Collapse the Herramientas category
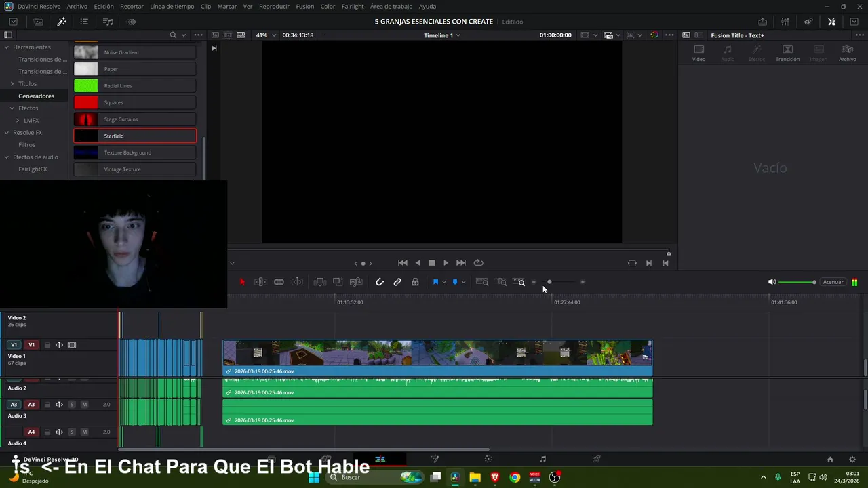The height and width of the screenshot is (488, 868). click(x=7, y=47)
